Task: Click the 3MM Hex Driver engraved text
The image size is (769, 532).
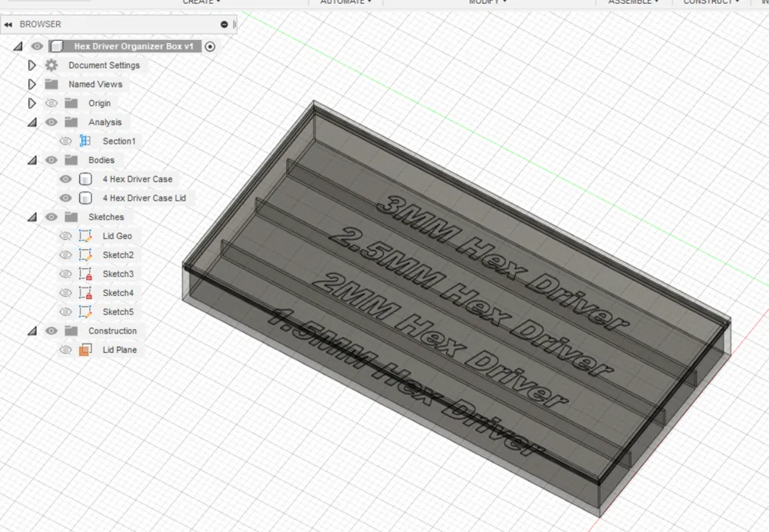Action: point(503,261)
